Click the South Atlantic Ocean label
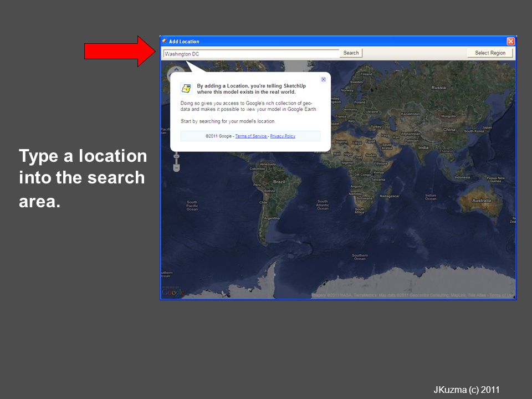 (323, 205)
